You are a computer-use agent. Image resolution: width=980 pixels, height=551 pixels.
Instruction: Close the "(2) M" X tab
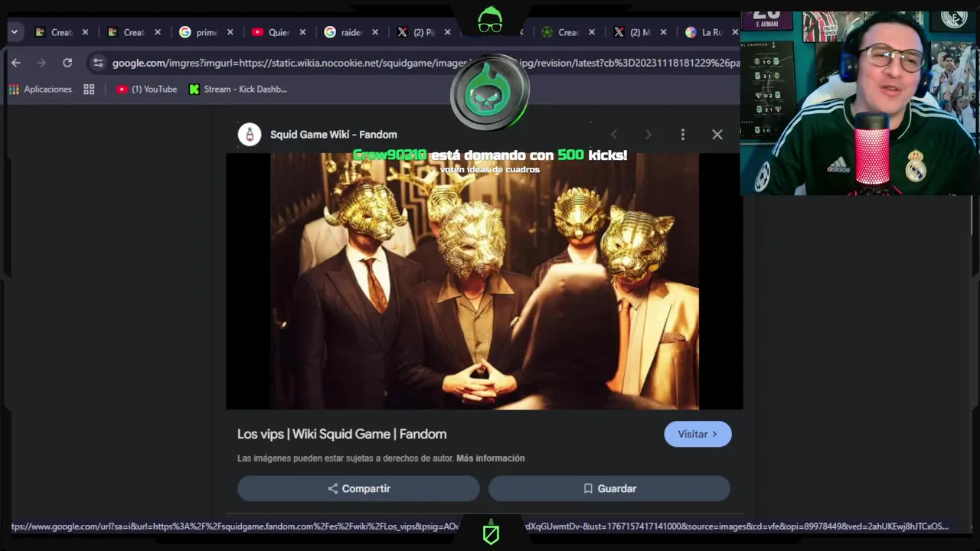[664, 32]
